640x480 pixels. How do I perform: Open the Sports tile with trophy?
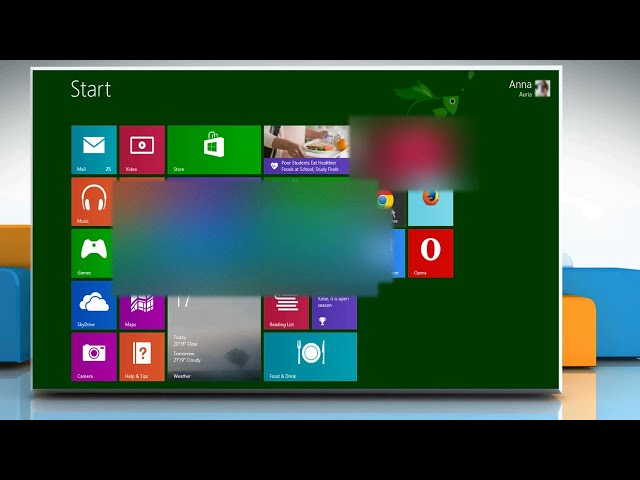334,313
